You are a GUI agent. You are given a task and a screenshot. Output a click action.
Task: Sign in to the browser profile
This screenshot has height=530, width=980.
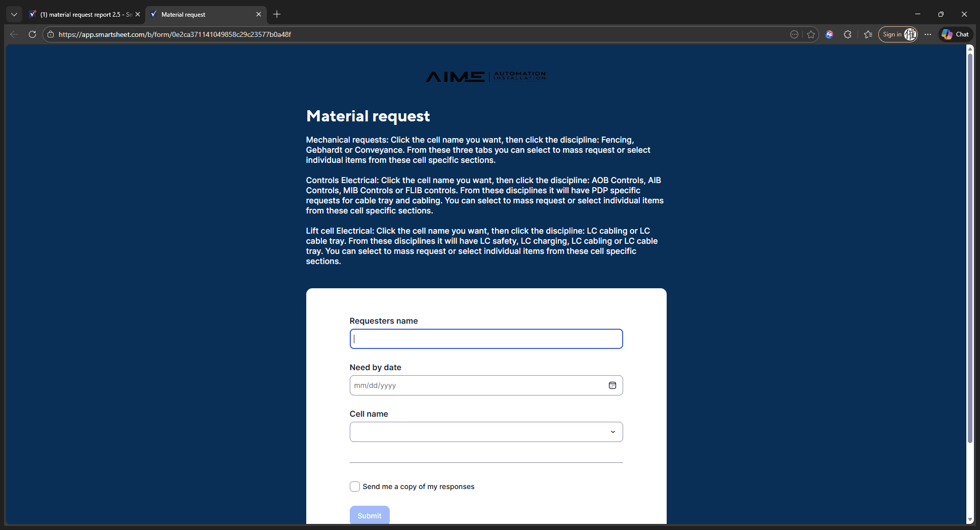pos(898,34)
